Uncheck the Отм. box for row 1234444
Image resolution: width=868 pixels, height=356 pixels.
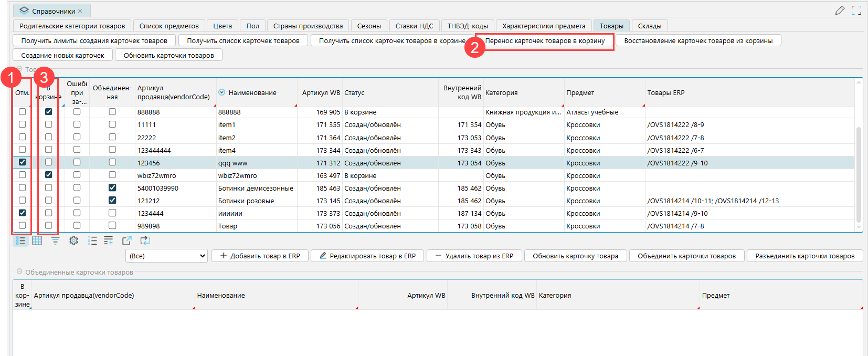pos(22,213)
